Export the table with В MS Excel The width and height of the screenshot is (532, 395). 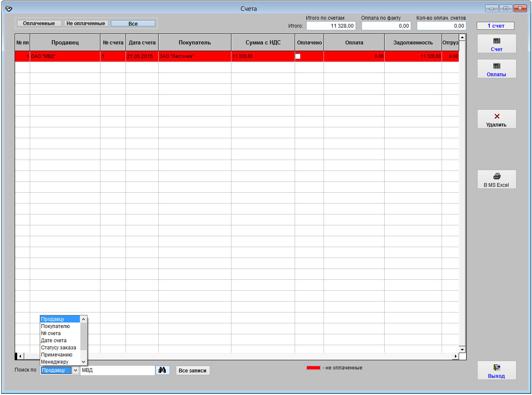point(497,179)
